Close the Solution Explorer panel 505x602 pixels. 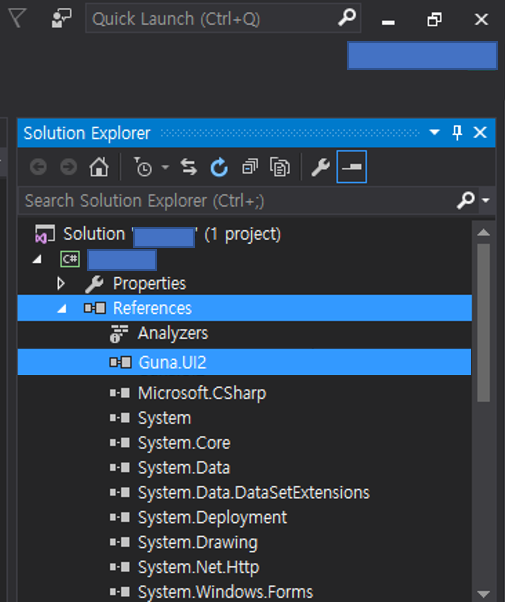pyautogui.click(x=480, y=132)
